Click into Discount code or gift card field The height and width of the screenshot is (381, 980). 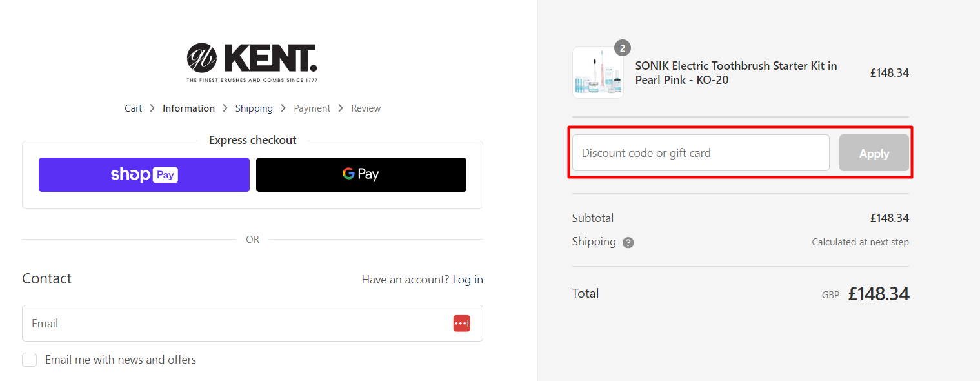pos(700,153)
